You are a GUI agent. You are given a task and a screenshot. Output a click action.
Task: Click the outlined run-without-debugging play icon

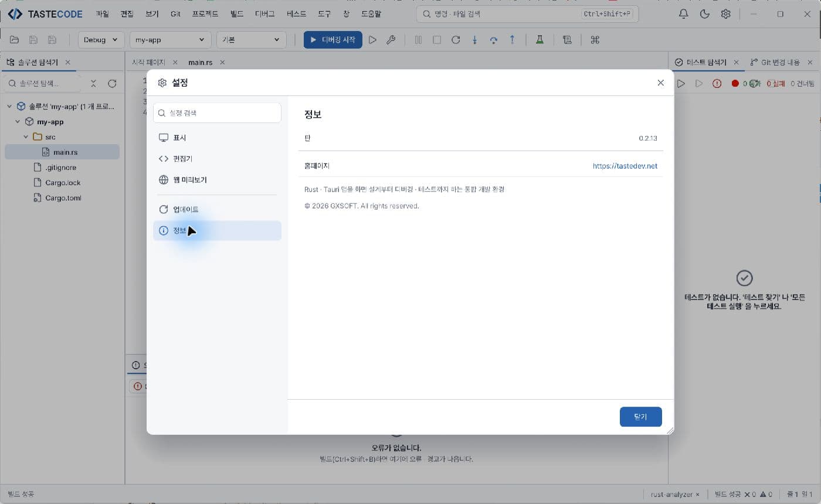372,40
